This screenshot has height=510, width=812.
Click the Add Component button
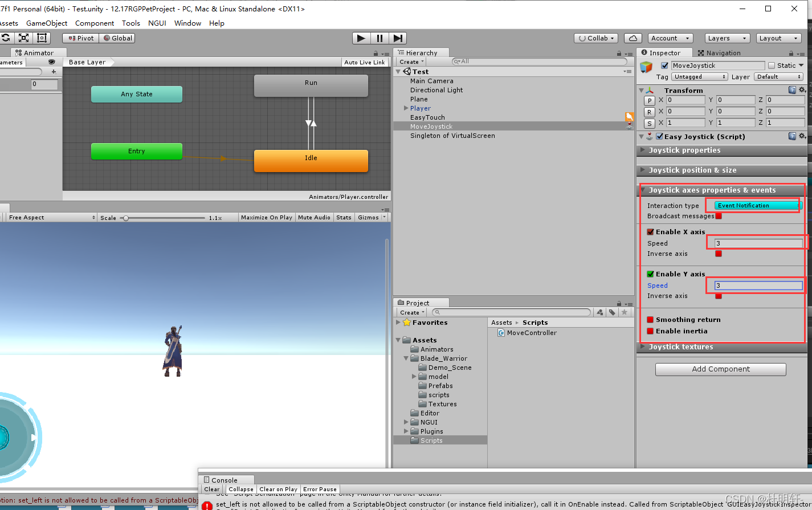[x=721, y=369]
